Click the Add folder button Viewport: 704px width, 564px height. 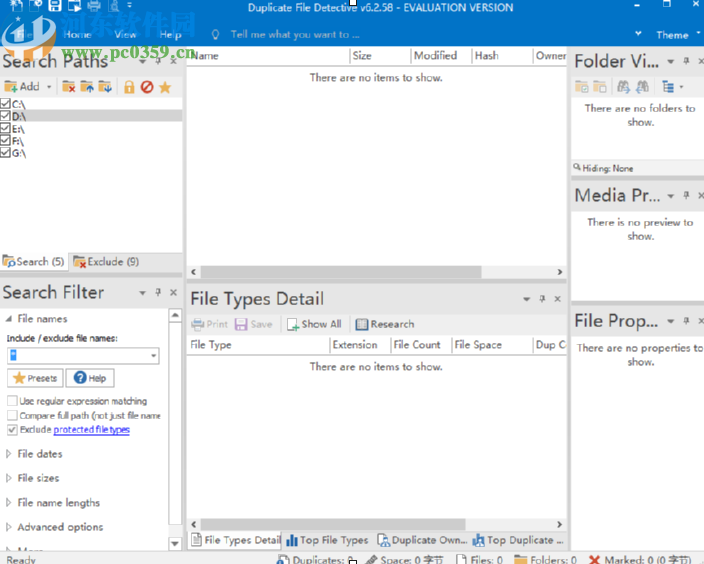(22, 87)
